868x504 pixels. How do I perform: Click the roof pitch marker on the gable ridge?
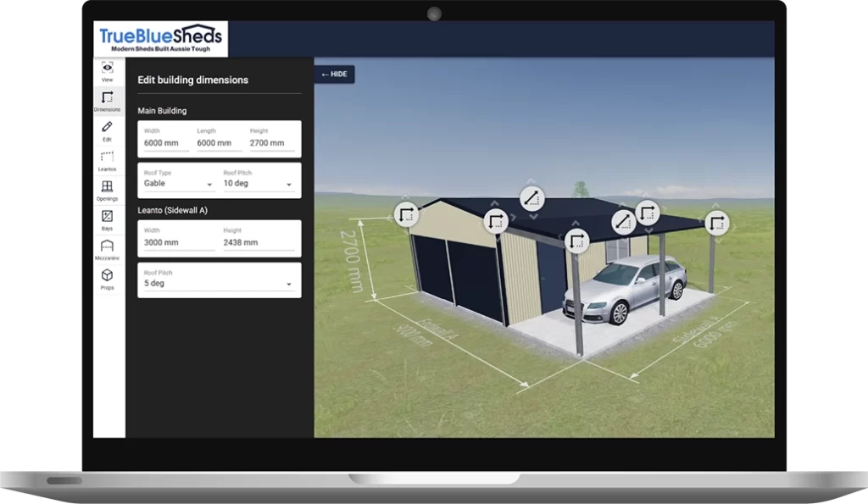click(x=531, y=196)
